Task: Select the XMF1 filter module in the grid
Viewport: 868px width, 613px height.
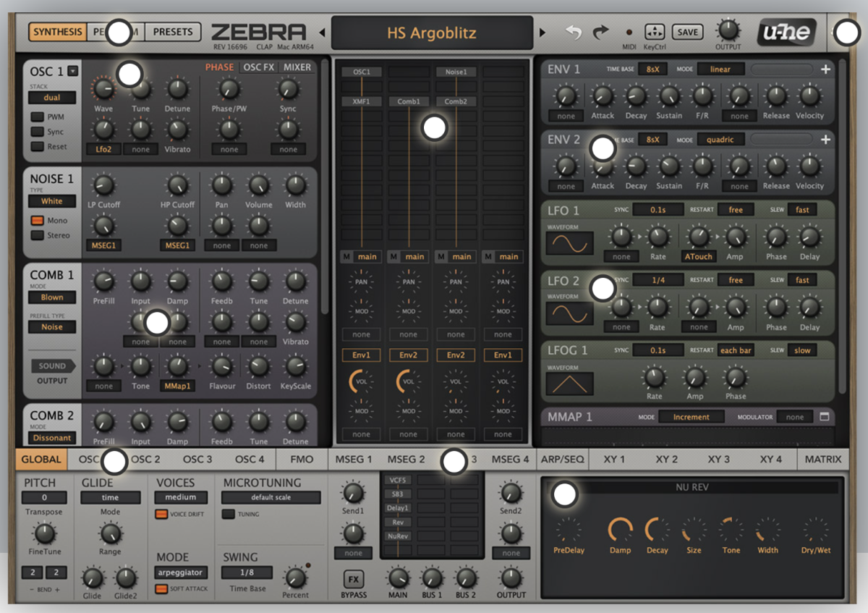Action: 362,102
